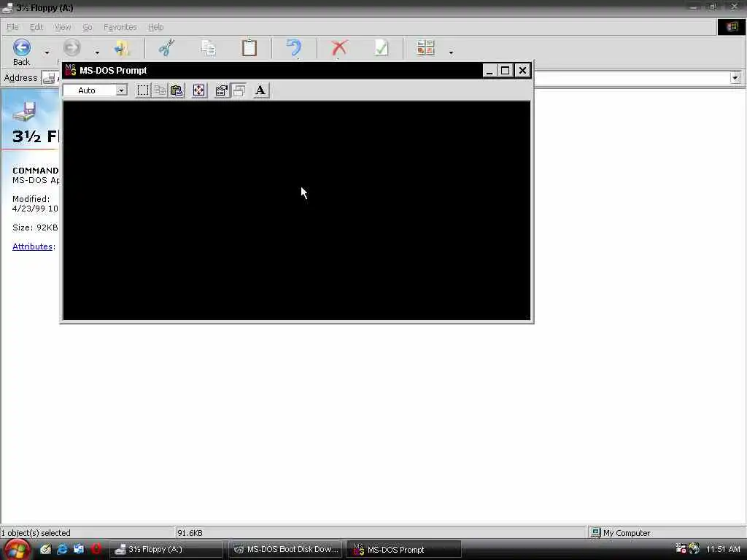Click the Copy toolbar icon in Explorer
The height and width of the screenshot is (560, 747).
208,48
